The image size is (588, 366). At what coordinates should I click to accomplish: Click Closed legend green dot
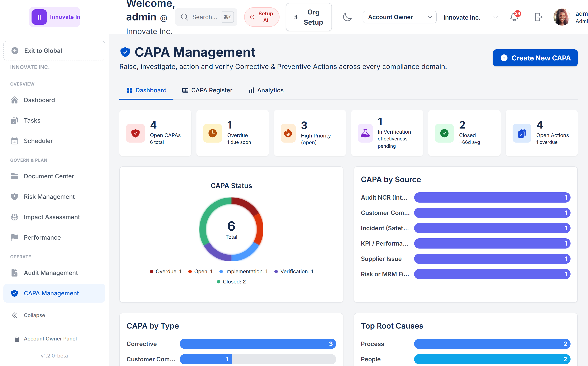[x=218, y=282]
